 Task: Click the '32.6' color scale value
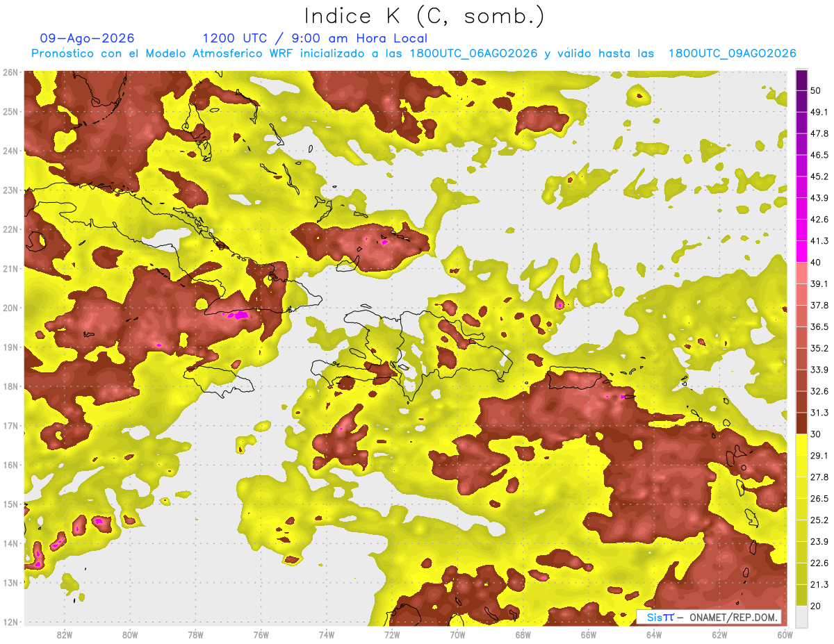click(x=819, y=391)
